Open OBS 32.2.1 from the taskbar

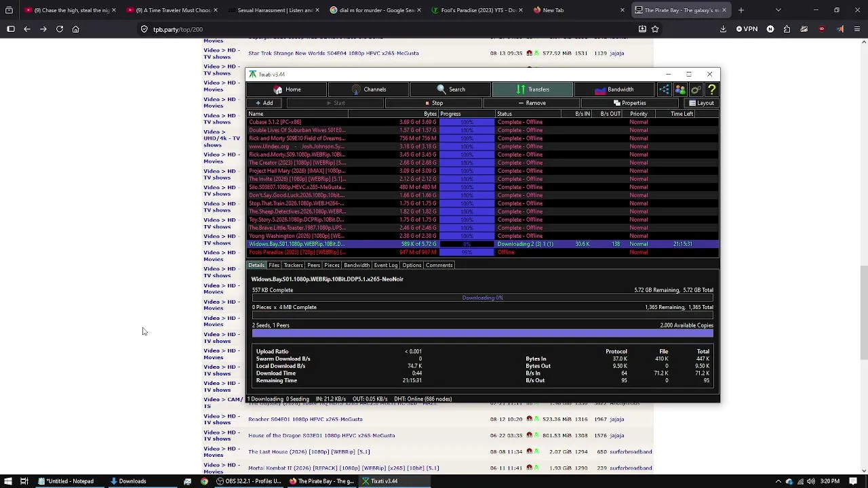249,481
